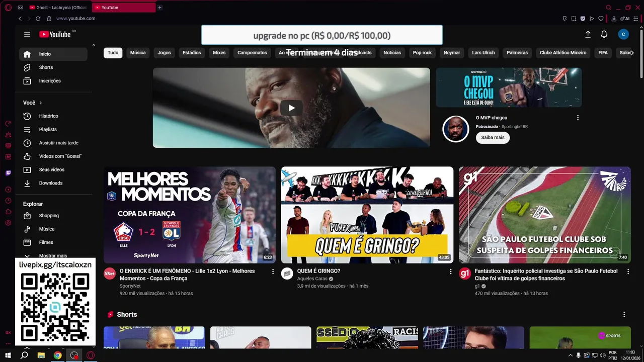Expand "Mostrar mais" in Explorar
The width and height of the screenshot is (644, 362).
53,255
